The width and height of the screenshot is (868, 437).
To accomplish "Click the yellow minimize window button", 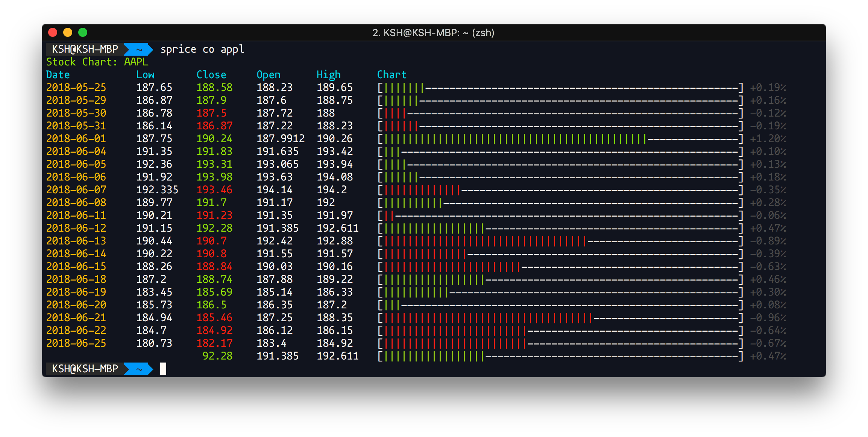I will coord(68,32).
